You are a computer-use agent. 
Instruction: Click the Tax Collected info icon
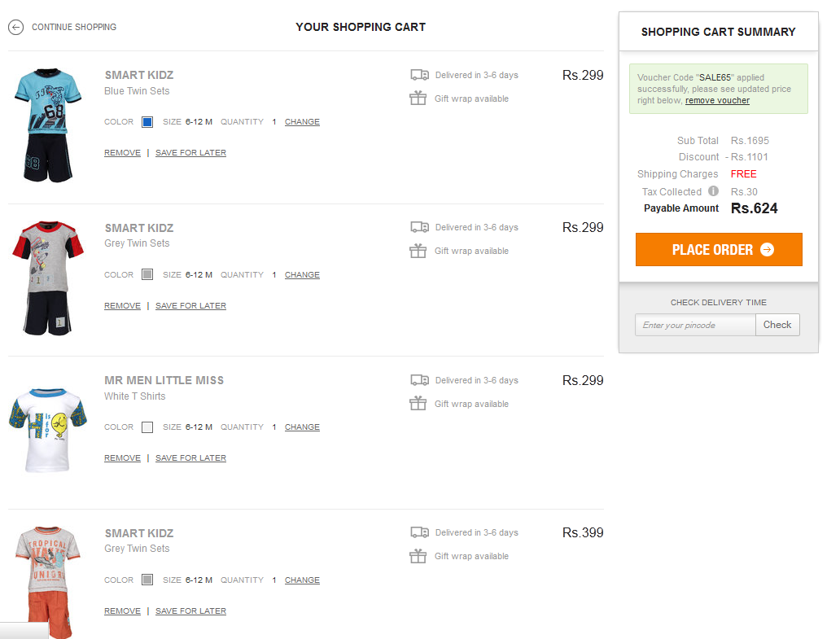click(713, 190)
